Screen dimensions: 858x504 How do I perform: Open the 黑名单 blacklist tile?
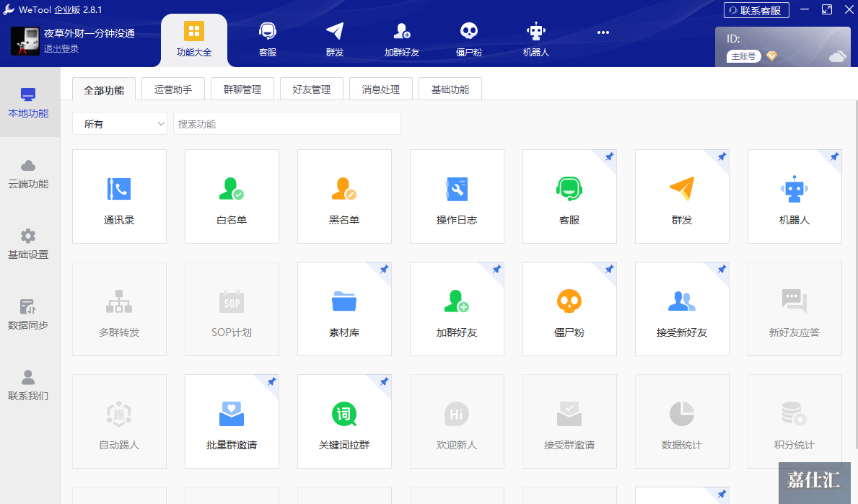344,196
